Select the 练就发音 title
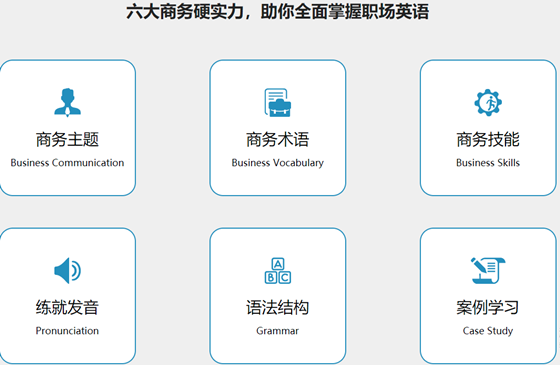 (x=68, y=307)
